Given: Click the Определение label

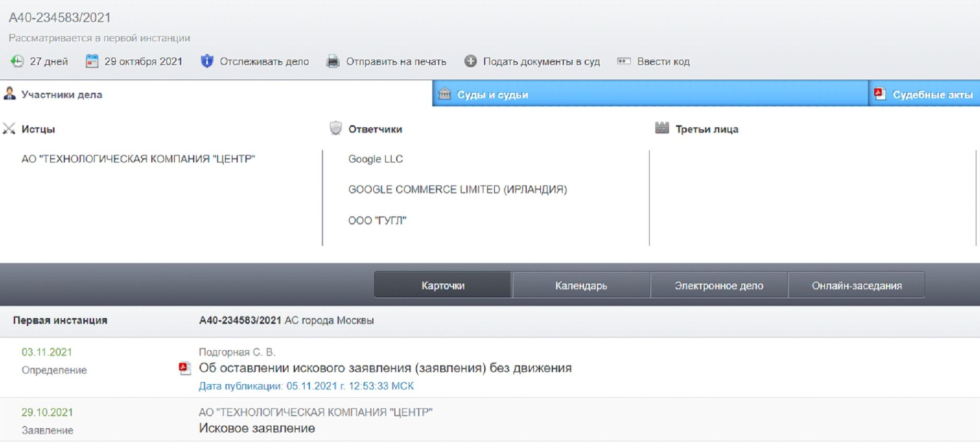Looking at the screenshot, I should 54,370.
